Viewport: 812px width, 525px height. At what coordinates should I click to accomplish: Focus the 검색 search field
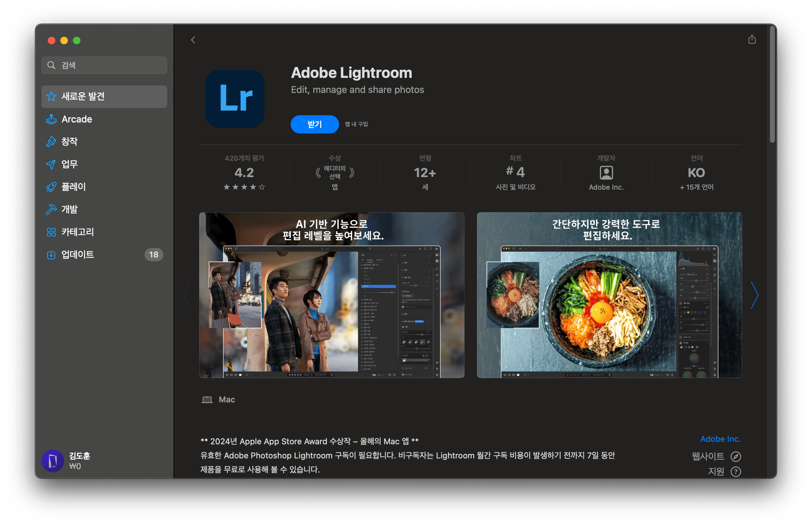[x=104, y=65]
